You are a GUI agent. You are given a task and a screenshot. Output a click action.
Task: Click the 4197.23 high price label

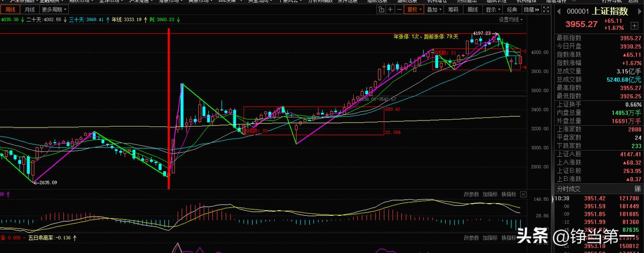pos(481,33)
